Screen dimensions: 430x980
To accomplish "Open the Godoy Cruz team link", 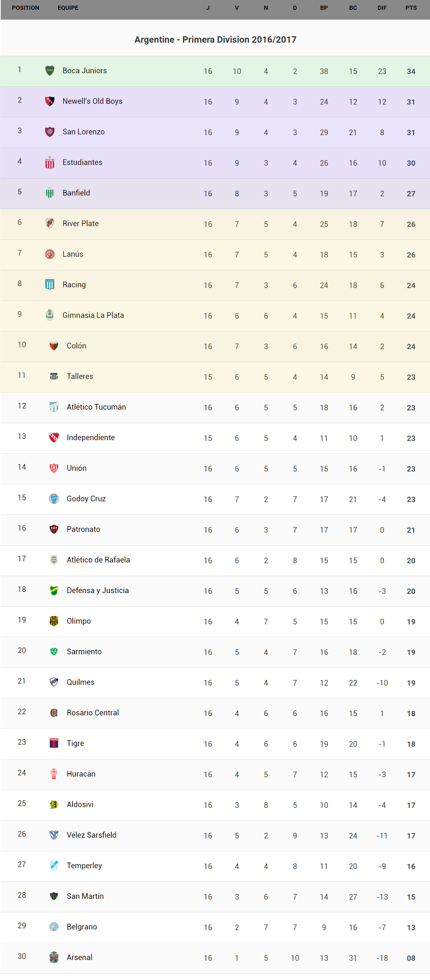I will (x=86, y=499).
